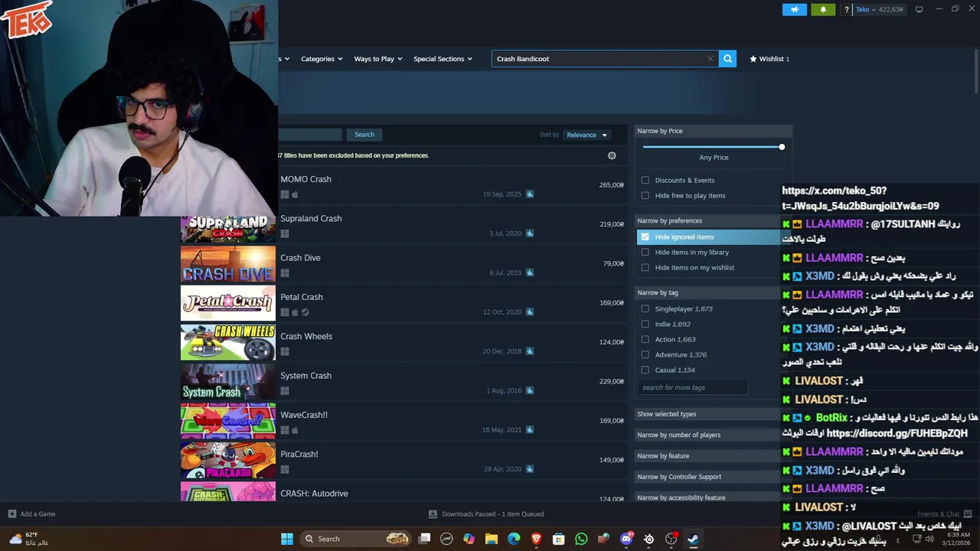
Task: Expand Narrow by feature section
Action: pyautogui.click(x=707, y=456)
